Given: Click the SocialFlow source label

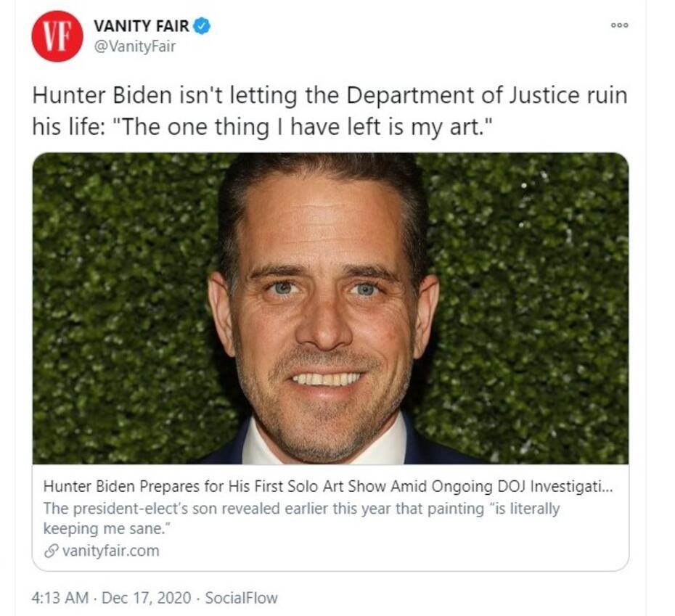Looking at the screenshot, I should (x=241, y=599).
